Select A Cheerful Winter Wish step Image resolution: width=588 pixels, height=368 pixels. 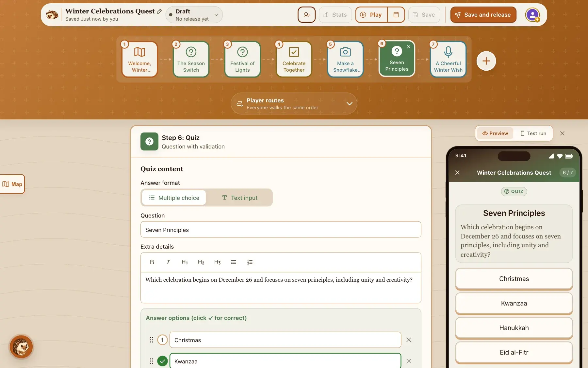point(448,60)
